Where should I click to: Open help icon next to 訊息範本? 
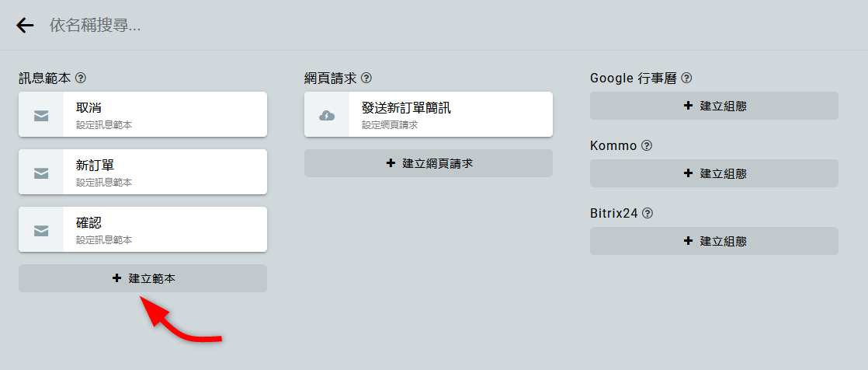(81, 79)
